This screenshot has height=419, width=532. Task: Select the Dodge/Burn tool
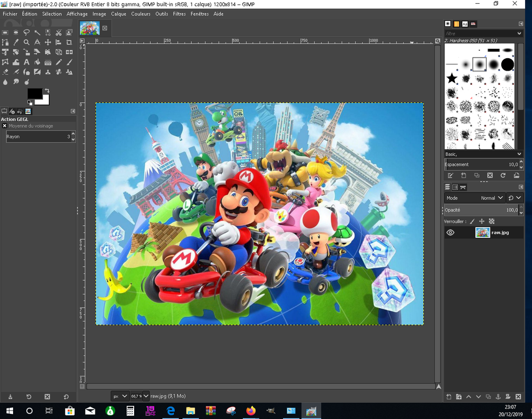click(x=26, y=82)
